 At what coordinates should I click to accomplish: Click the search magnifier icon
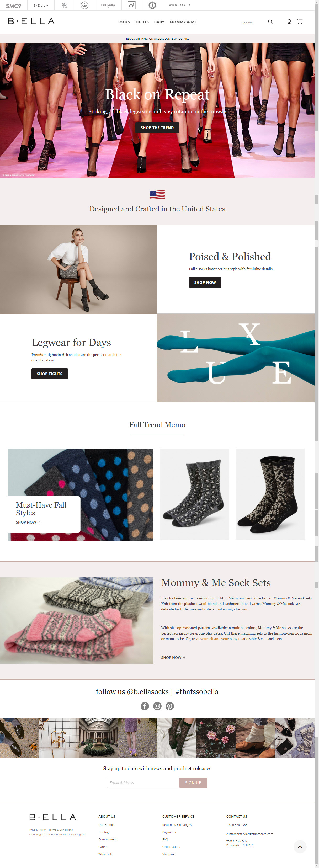coord(270,22)
